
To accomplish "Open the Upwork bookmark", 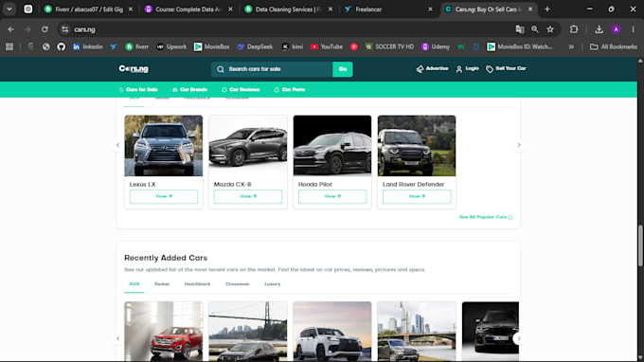I will pos(171,46).
